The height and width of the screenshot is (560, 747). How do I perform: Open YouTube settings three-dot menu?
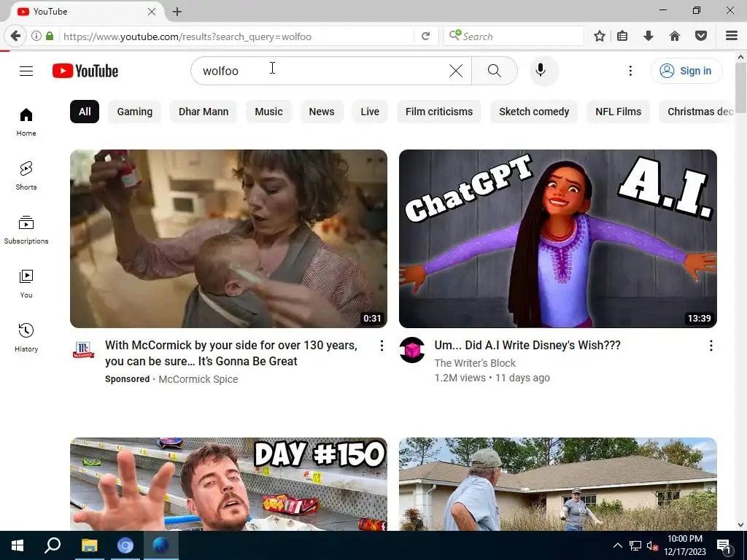630,71
